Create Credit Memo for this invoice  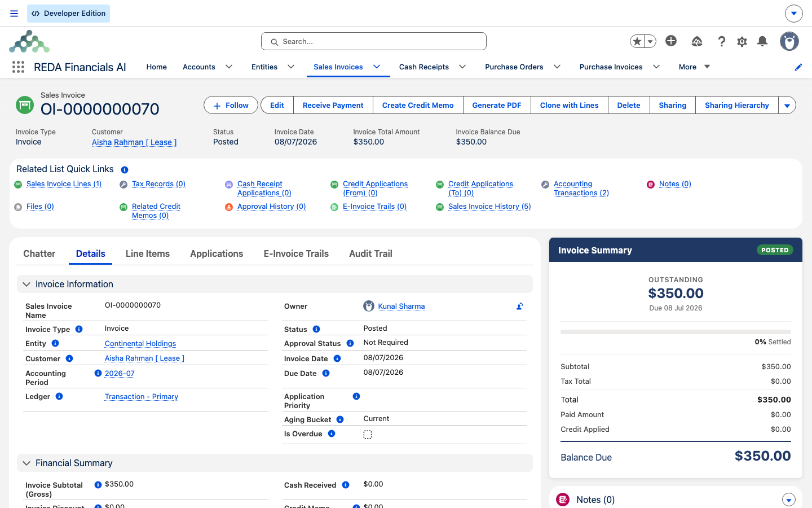click(x=418, y=106)
